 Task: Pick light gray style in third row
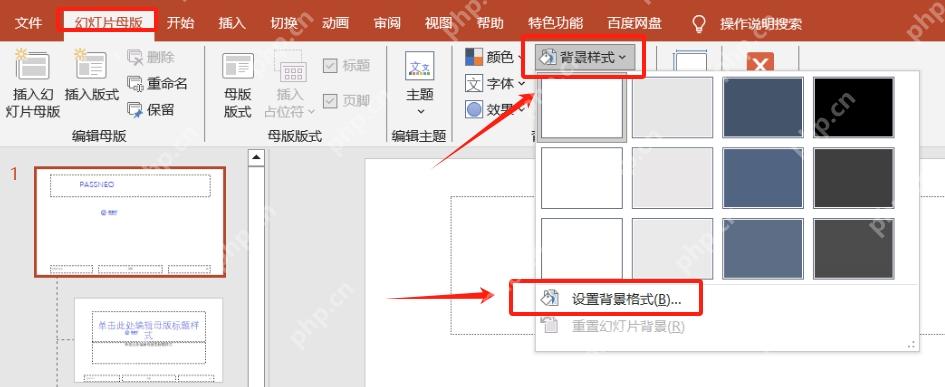pyautogui.click(x=672, y=249)
